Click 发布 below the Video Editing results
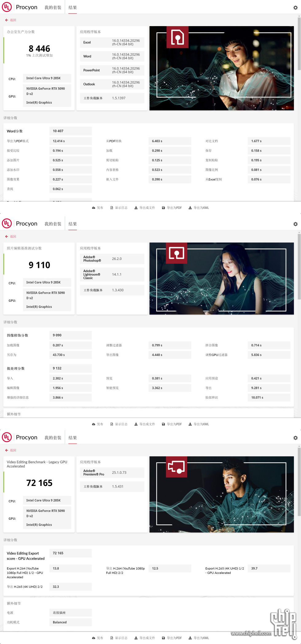301x644 pixels. pyautogui.click(x=97, y=638)
